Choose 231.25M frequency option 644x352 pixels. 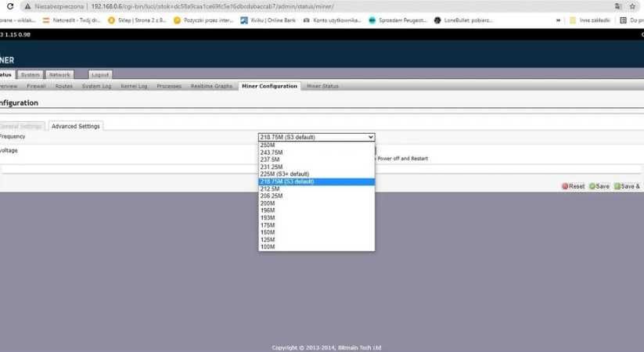point(317,167)
